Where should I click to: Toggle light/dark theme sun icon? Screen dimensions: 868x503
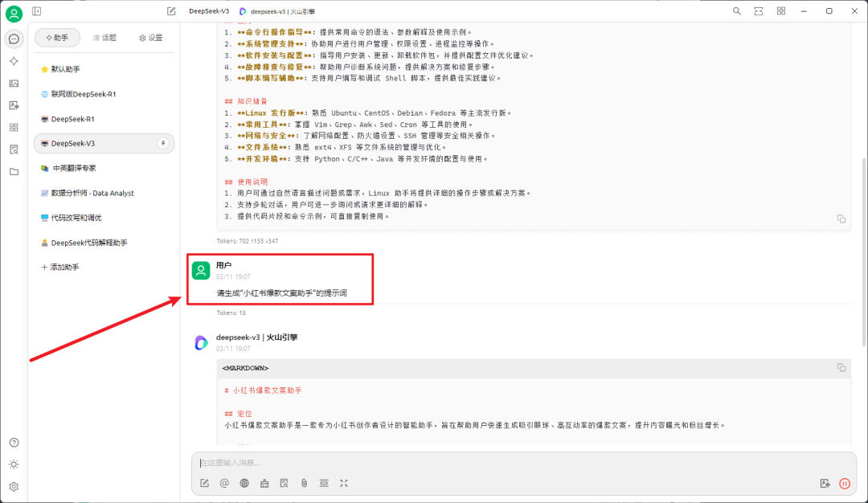[14, 464]
